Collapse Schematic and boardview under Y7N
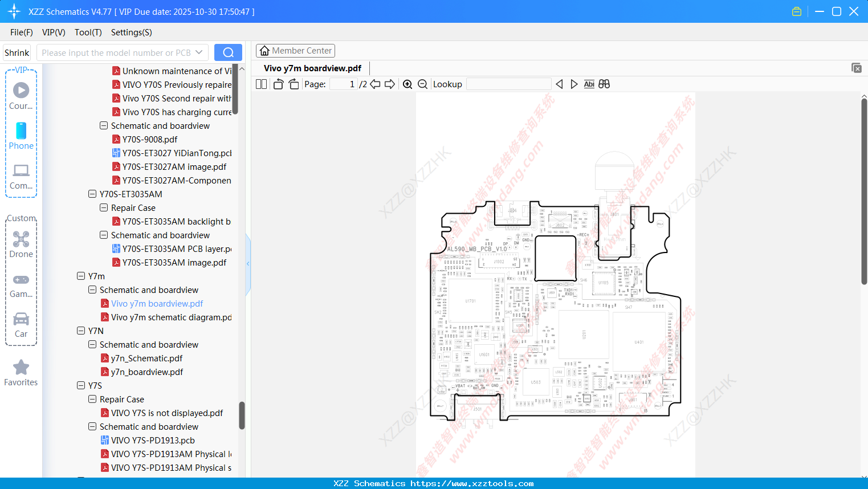Viewport: 868px width, 489px height. 92,344
